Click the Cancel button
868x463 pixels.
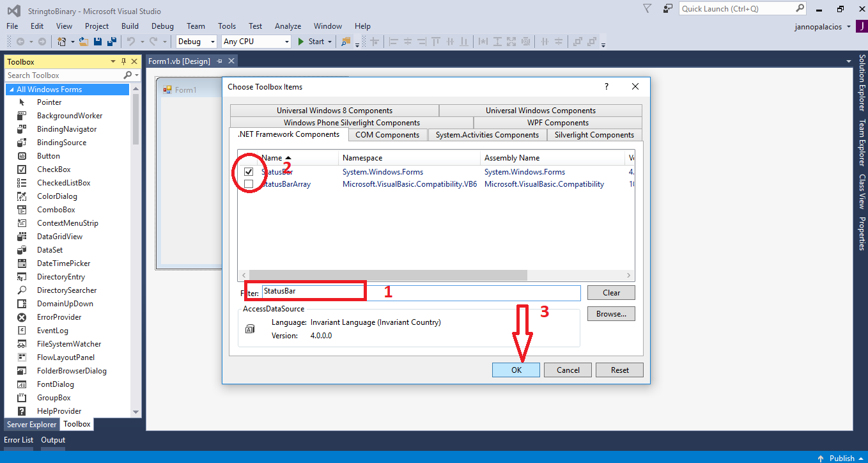pyautogui.click(x=568, y=370)
